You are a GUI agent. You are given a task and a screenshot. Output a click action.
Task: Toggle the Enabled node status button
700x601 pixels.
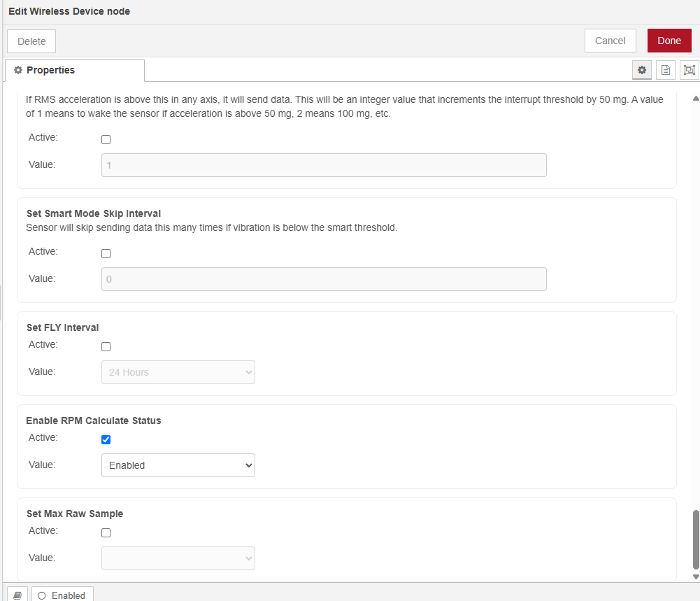[x=62, y=595]
